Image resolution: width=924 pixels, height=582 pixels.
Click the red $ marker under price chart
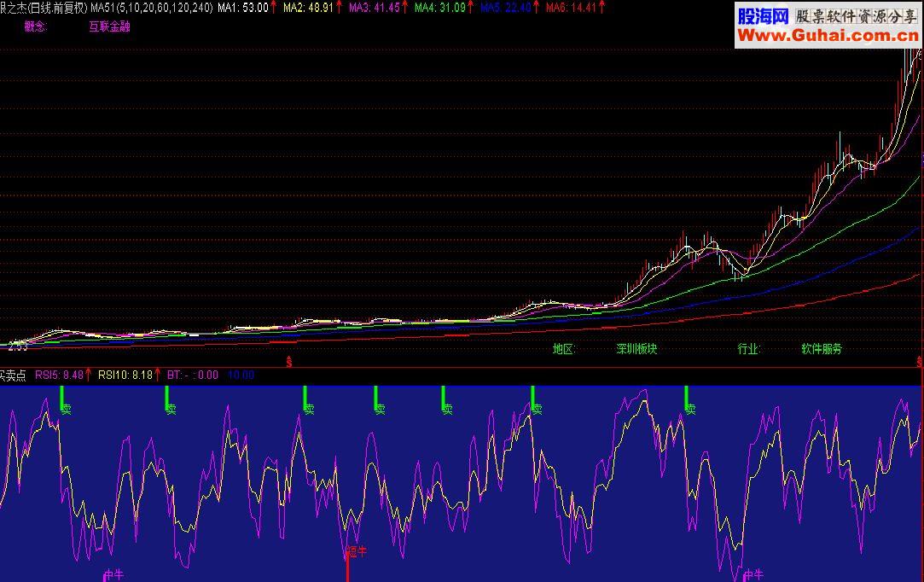(288, 362)
